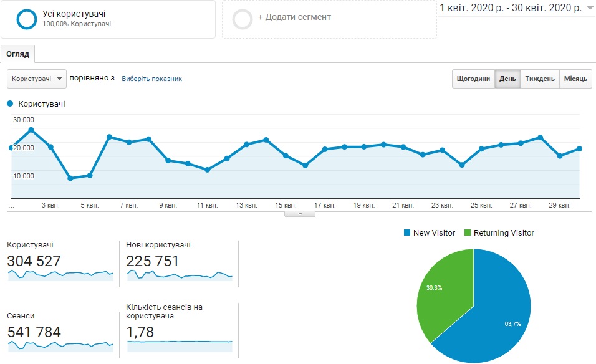This screenshot has width=596, height=364.
Task: Switch graph to Щогодини view
Action: point(473,79)
